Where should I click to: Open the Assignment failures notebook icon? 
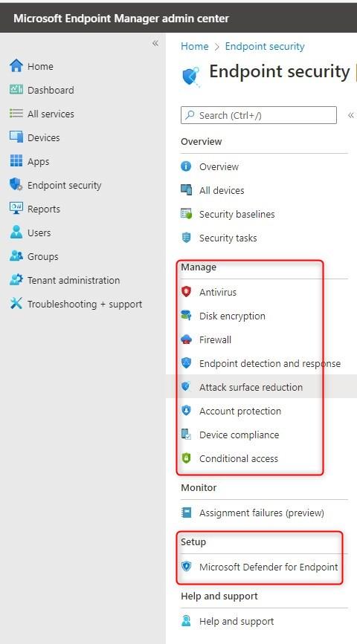point(187,513)
